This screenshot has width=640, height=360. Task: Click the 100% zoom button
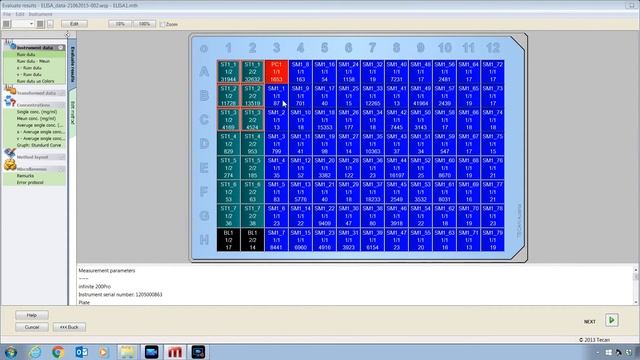pyautogui.click(x=144, y=24)
